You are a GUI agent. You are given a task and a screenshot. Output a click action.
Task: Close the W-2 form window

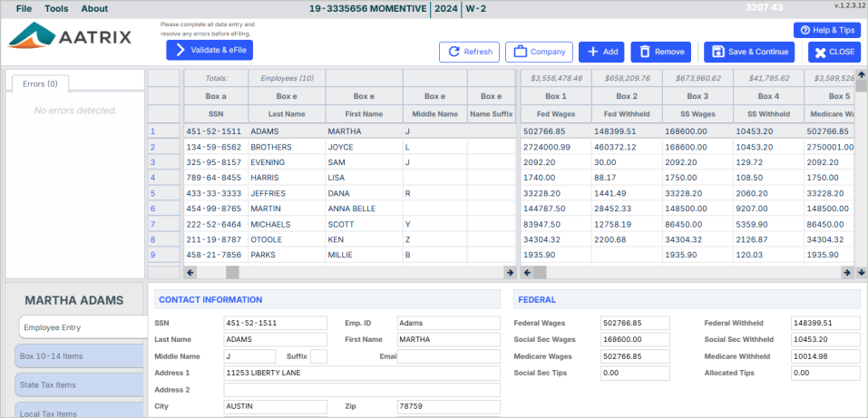[834, 52]
